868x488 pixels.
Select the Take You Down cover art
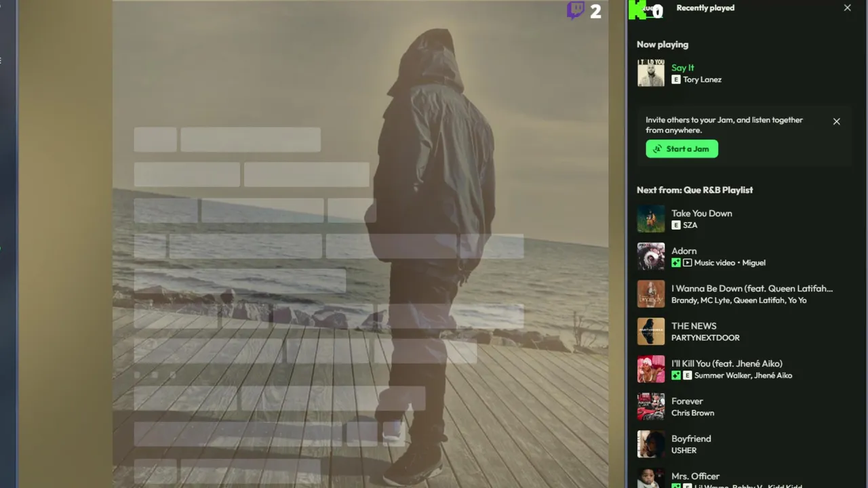coord(651,219)
